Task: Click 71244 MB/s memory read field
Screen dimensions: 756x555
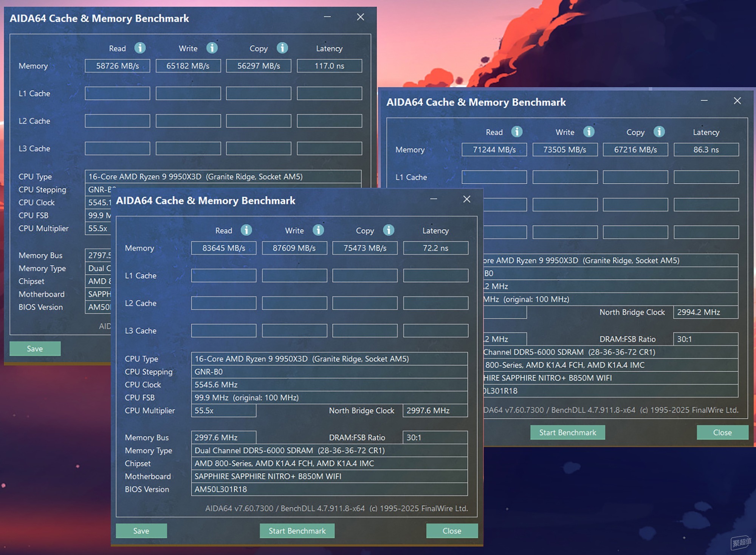Action: 494,150
